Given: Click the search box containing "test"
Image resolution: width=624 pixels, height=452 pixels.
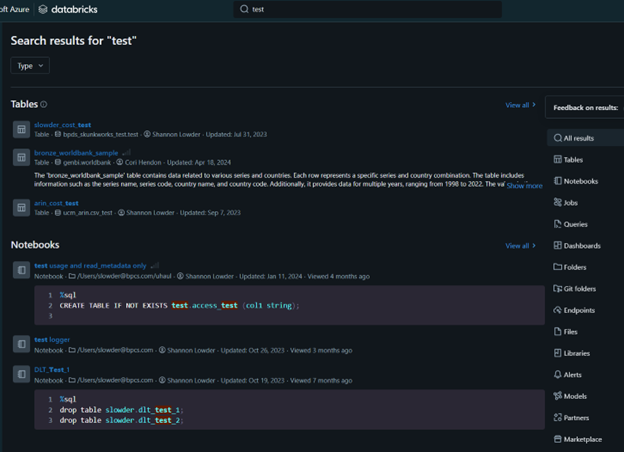Looking at the screenshot, I should coord(367,9).
